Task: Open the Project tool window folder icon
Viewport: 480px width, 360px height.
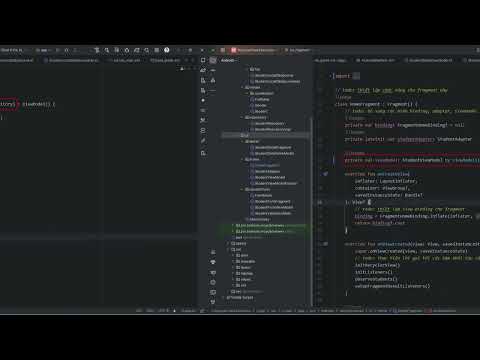Action: click(203, 60)
